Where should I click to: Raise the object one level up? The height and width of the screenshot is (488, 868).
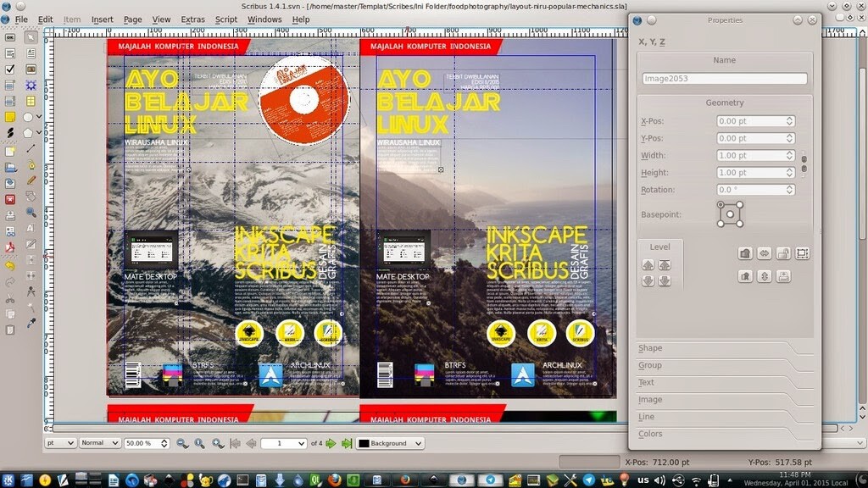tap(648, 264)
